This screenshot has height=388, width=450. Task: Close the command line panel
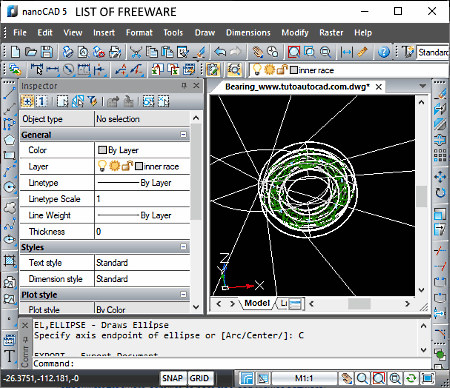pyautogui.click(x=25, y=325)
